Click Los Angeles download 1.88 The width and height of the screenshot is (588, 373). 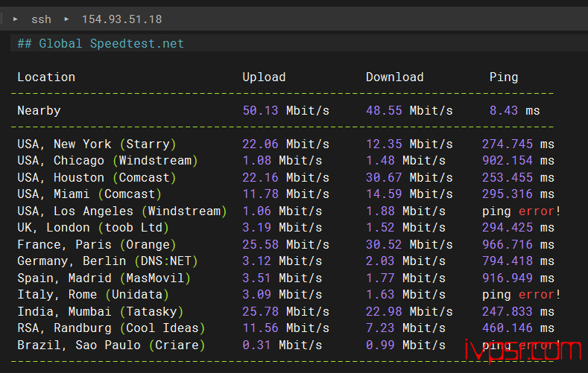pyautogui.click(x=380, y=211)
